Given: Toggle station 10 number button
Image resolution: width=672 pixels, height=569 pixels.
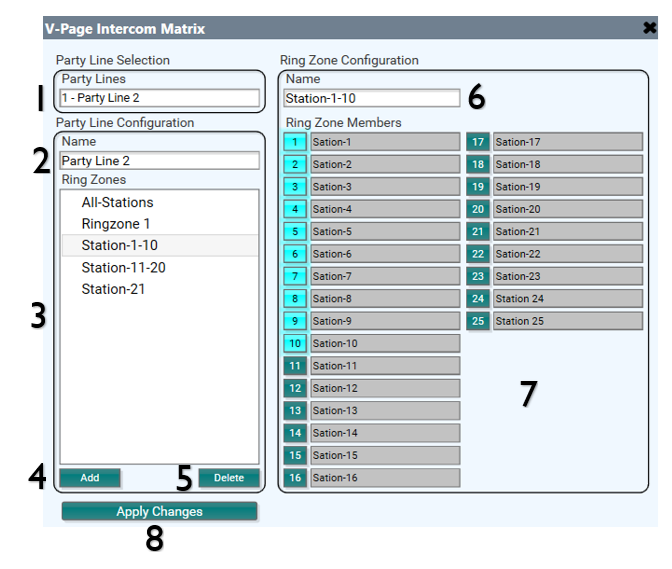Looking at the screenshot, I should [x=295, y=344].
